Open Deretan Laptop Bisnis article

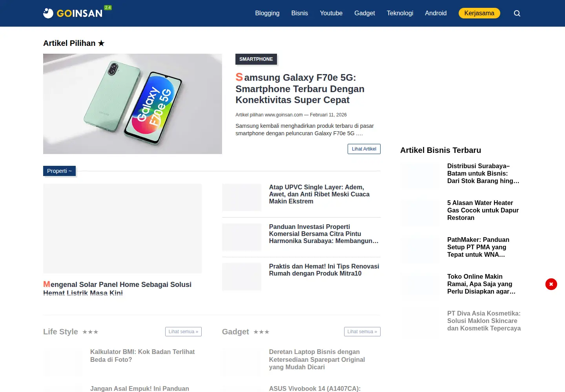tap(317, 359)
